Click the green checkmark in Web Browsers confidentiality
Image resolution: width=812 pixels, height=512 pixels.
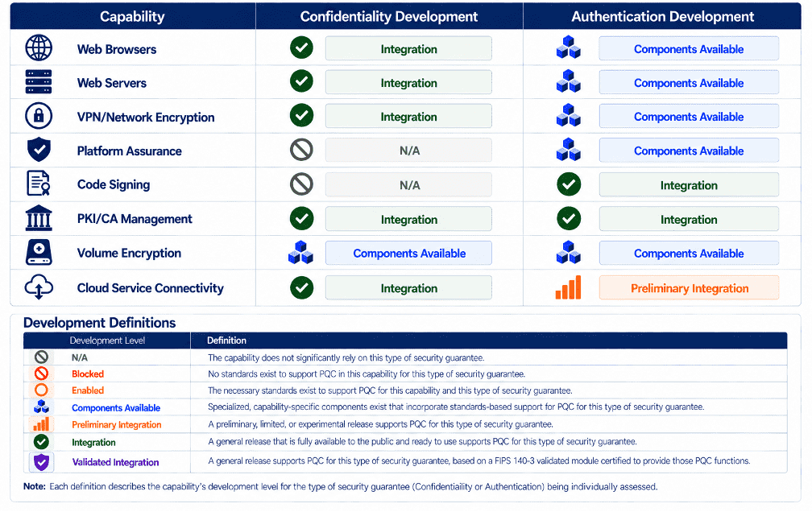click(301, 47)
